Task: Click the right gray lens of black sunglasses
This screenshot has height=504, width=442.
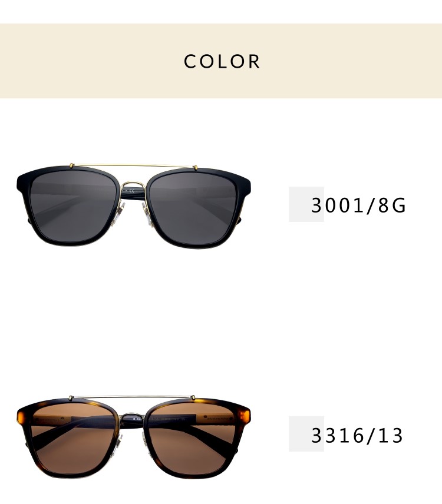Action: tap(193, 208)
